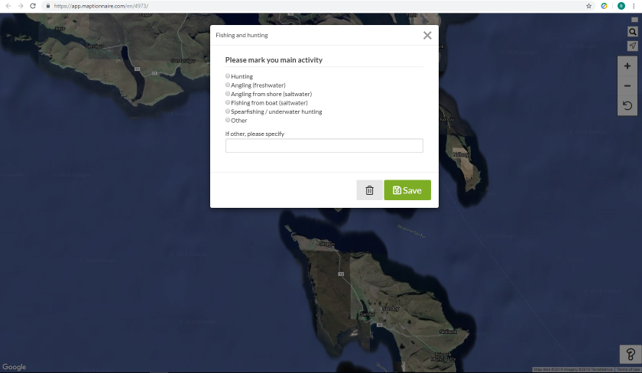
Task: Select Angling (freshwater) radio option
Action: tap(228, 85)
